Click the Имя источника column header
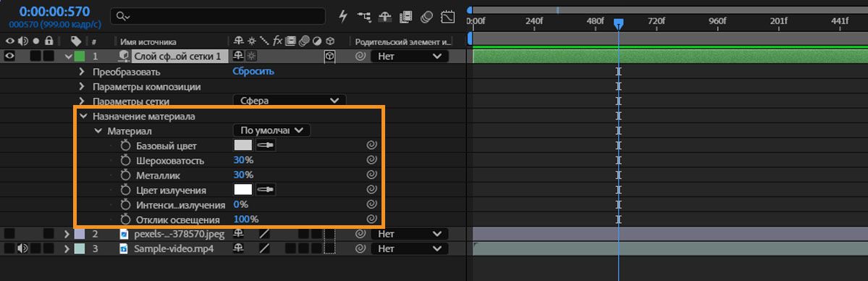Viewport: 868px width, 281px height. point(147,41)
